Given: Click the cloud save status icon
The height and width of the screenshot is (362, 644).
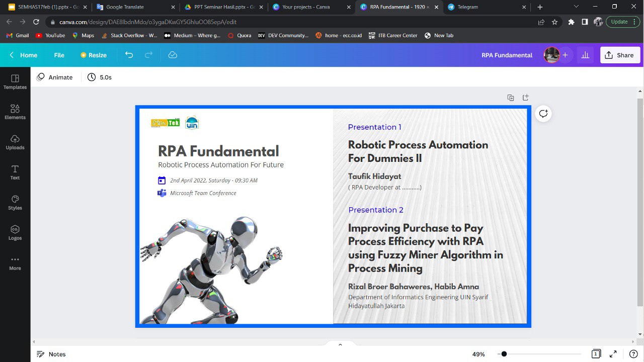Looking at the screenshot, I should (173, 55).
